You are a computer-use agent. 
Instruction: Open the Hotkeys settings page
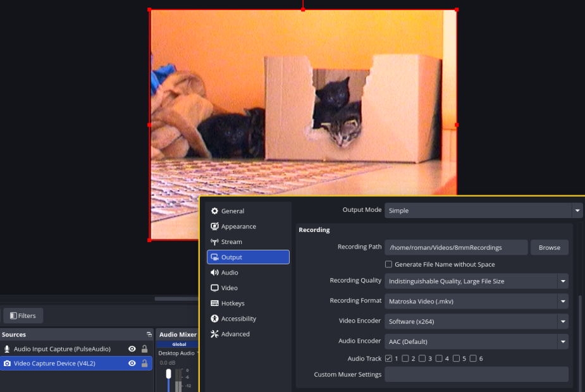pyautogui.click(x=228, y=303)
